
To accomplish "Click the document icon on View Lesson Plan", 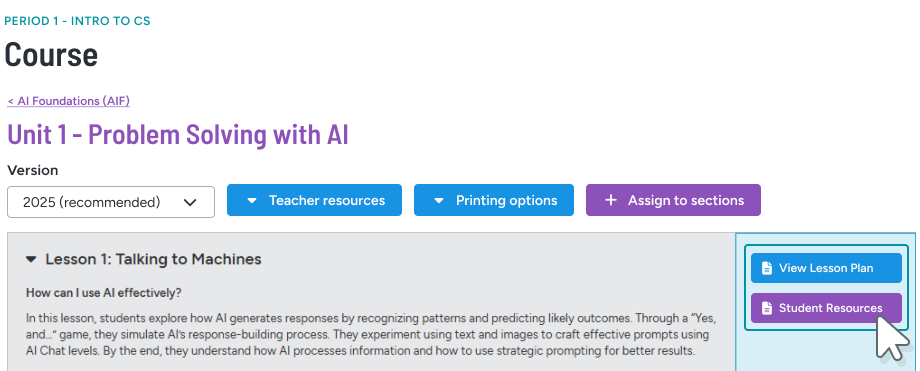I will point(766,268).
